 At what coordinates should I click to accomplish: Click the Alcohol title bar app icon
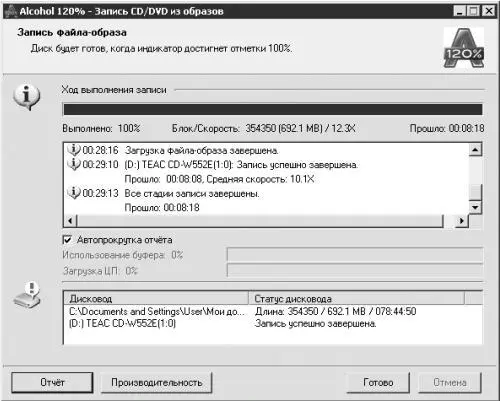coord(11,11)
